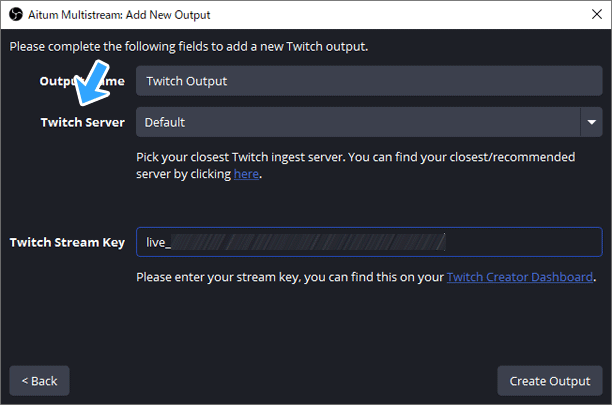Click the dialog title 'Aitum Multistream: Add New Output'

119,15
